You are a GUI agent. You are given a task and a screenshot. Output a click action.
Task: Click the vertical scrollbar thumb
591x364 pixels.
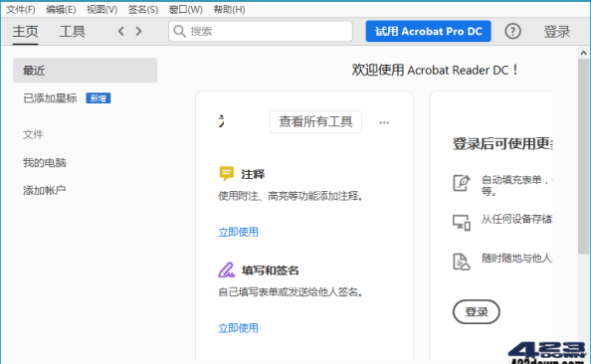[x=584, y=156]
